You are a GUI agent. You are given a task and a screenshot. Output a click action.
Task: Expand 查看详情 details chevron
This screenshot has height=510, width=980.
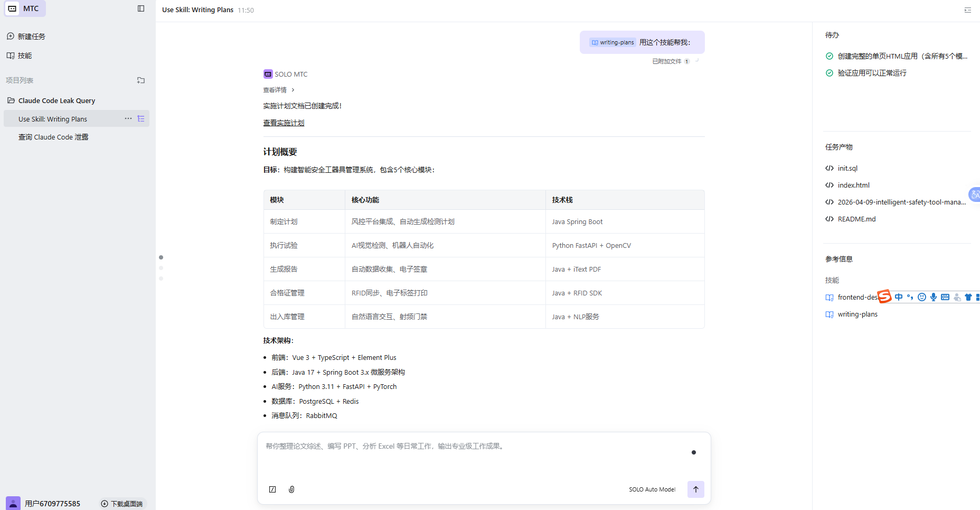click(293, 90)
